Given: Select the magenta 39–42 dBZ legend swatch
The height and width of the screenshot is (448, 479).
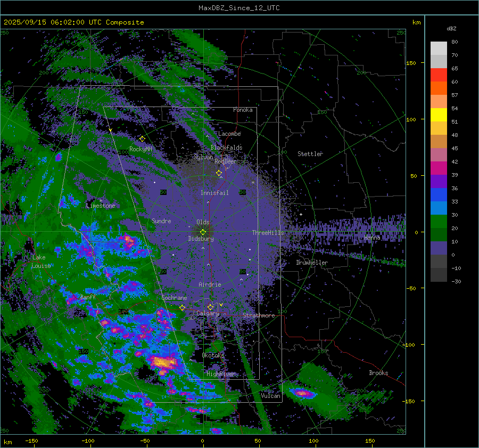Looking at the screenshot, I should (x=439, y=168).
